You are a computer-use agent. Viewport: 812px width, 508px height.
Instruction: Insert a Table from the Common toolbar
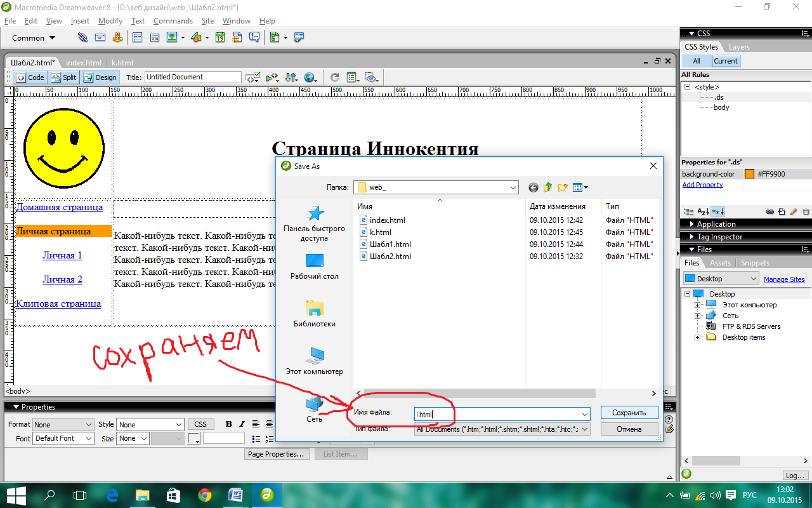coord(137,38)
